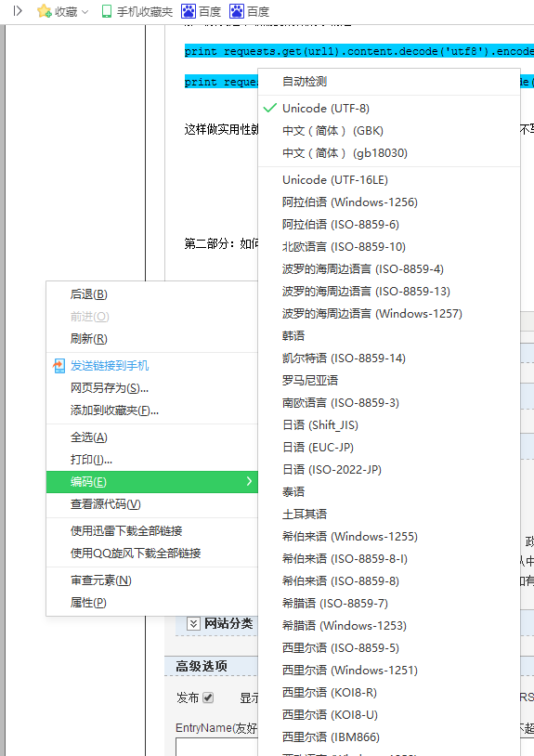Select 北欧语言 (ISO-8859-10) encoding

pyautogui.click(x=389, y=246)
